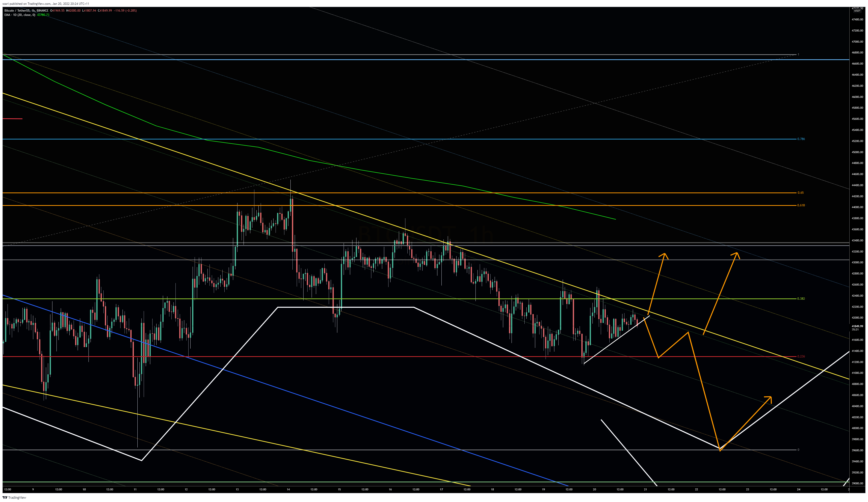Click the 42400.00 price axis label
The width and height of the screenshot is (868, 502).
click(857, 296)
